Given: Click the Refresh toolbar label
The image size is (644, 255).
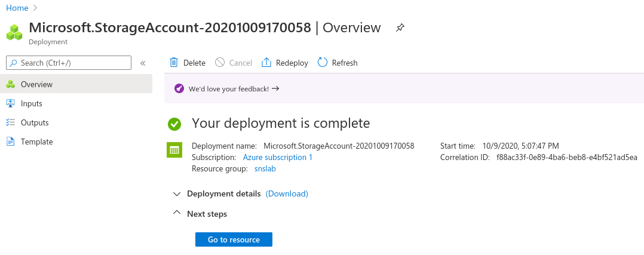Looking at the screenshot, I should click(x=345, y=63).
